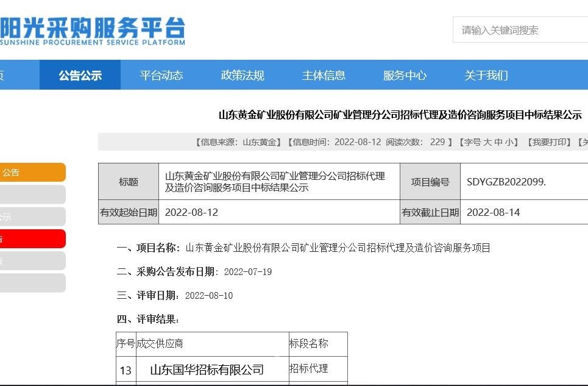The width and height of the screenshot is (588, 386).
Task: Click the 有效起始日期 label cell
Action: [x=129, y=212]
